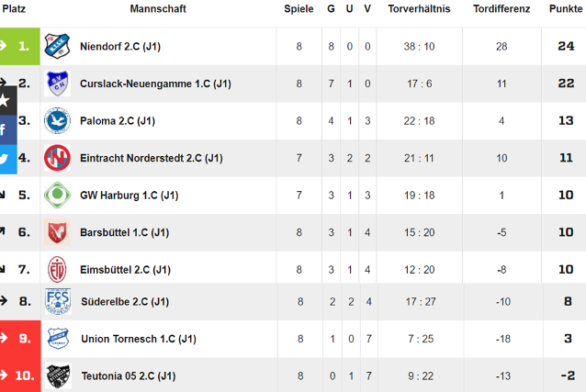Open the Paloma dove logo
The image size is (586, 392).
57,120
